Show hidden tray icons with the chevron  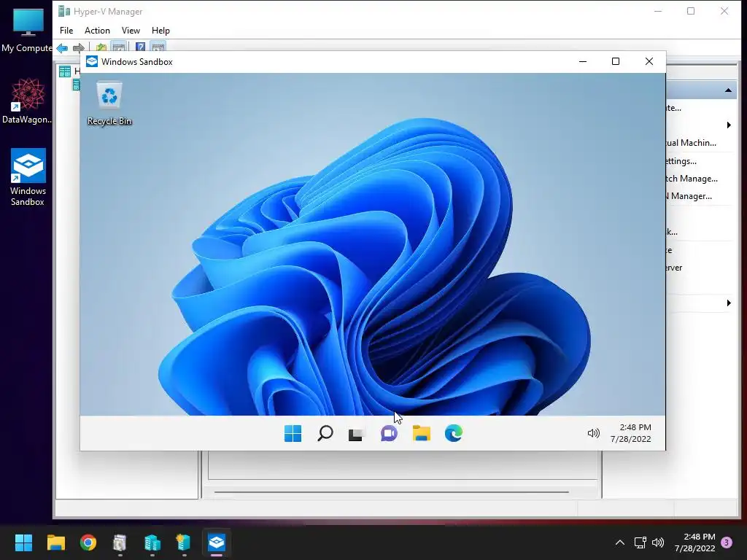[620, 542]
